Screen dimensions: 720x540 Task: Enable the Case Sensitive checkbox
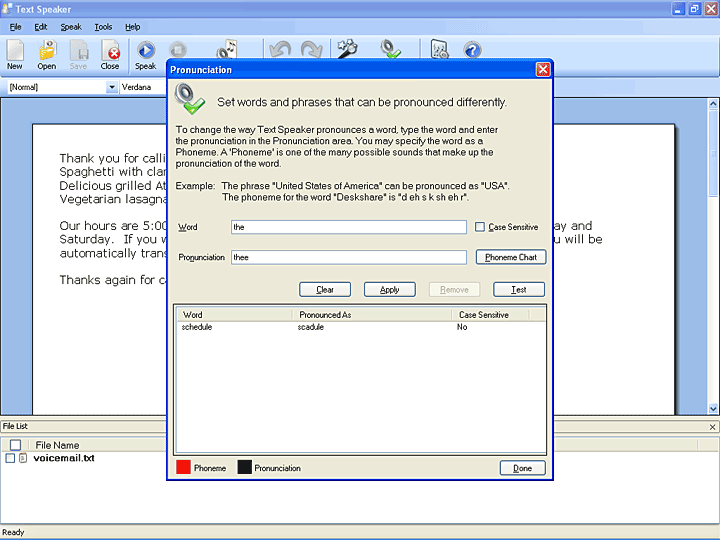(x=480, y=227)
